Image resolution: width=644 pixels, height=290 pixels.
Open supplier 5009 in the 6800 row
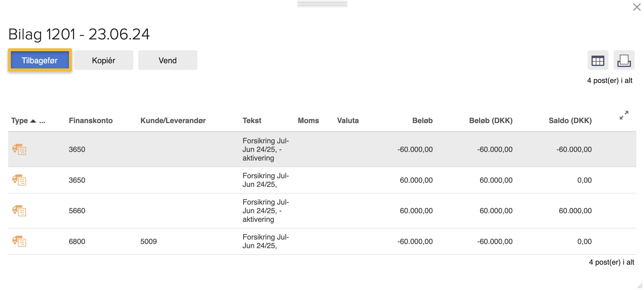tap(149, 241)
